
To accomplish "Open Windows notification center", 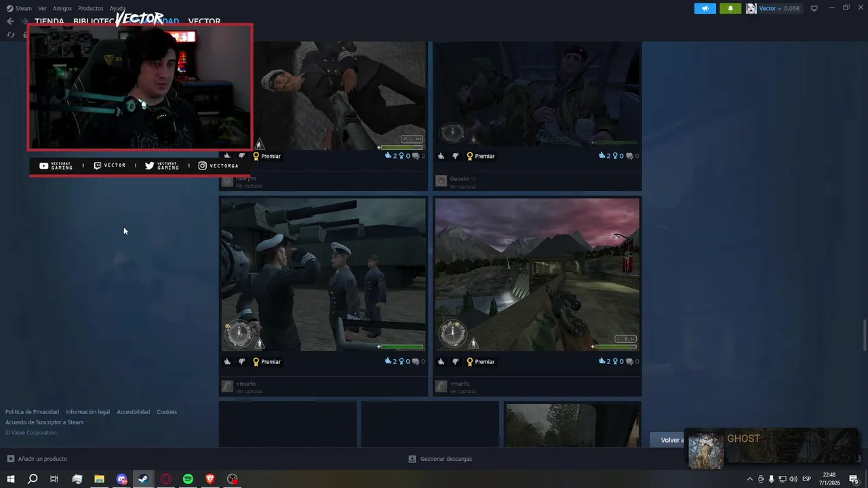I will pos(854,479).
